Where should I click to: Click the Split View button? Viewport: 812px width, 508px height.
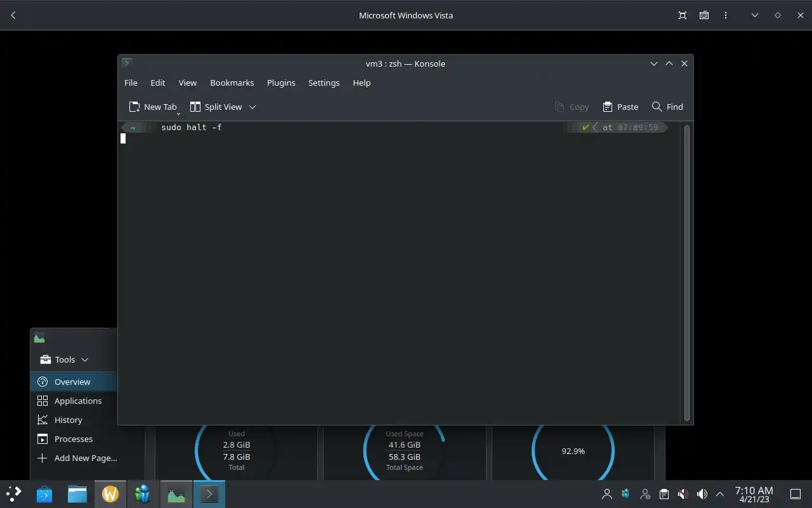[216, 107]
